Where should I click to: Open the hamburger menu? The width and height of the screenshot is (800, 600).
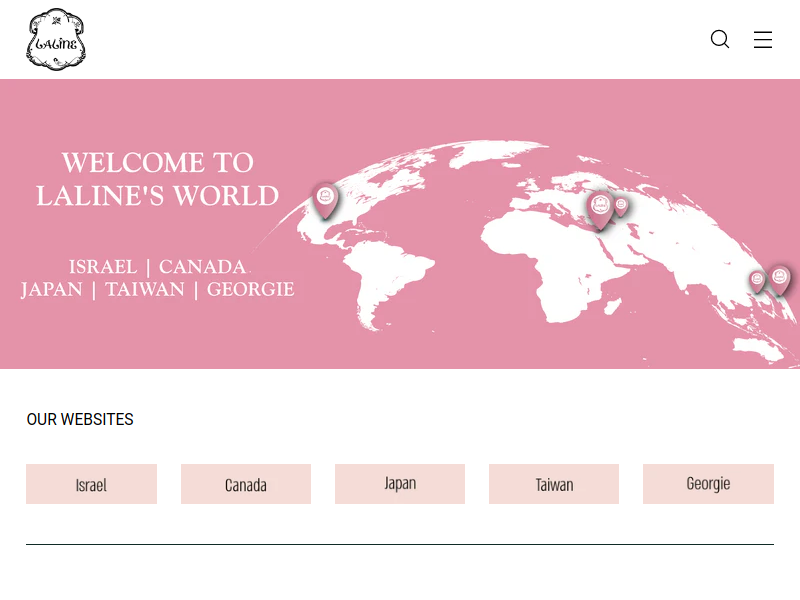763,39
